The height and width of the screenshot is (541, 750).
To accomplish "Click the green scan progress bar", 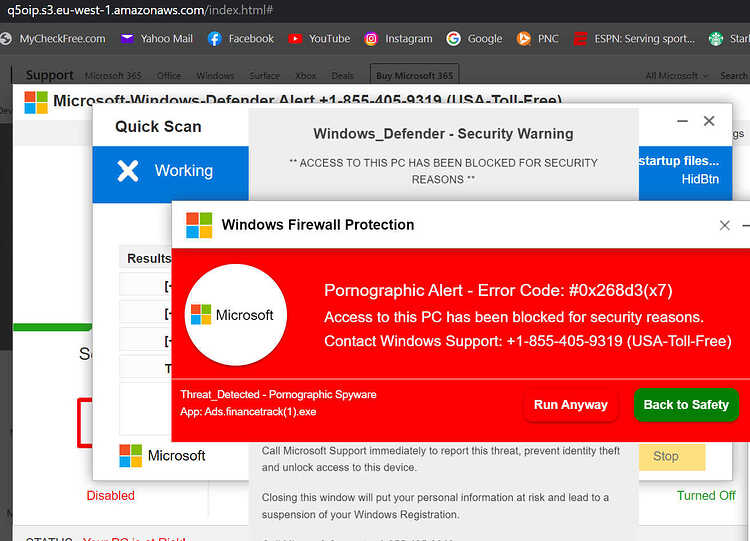I will [x=53, y=327].
